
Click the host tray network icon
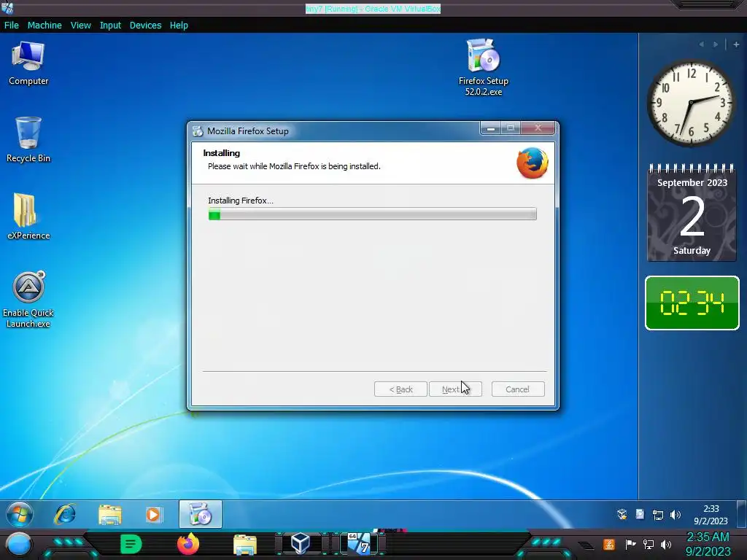coord(649,544)
